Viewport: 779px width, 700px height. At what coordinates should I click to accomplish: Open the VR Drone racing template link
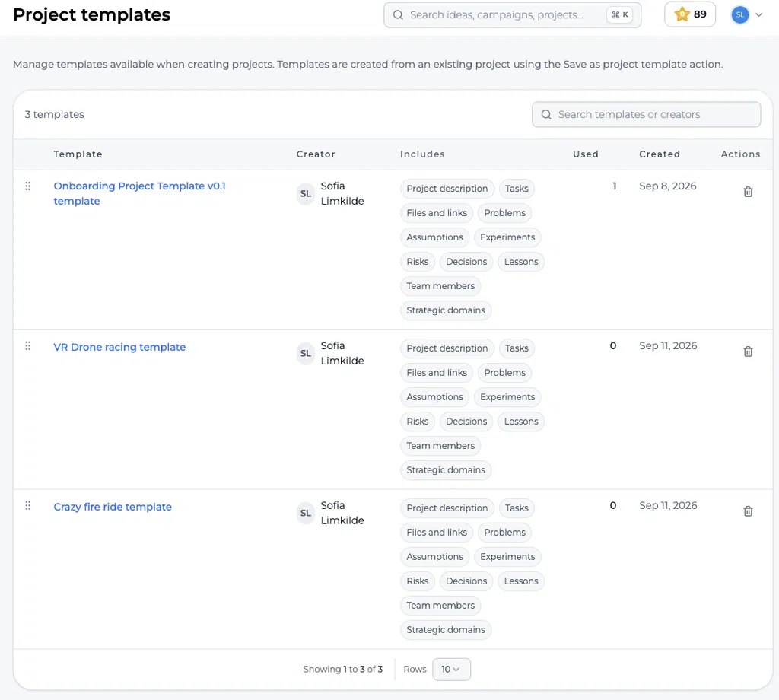[119, 347]
